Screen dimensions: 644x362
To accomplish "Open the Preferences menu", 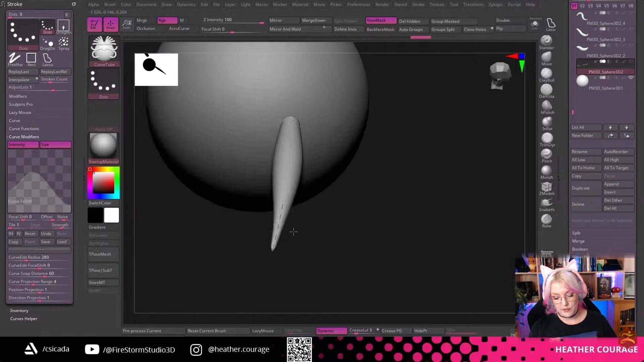I will tap(359, 4).
